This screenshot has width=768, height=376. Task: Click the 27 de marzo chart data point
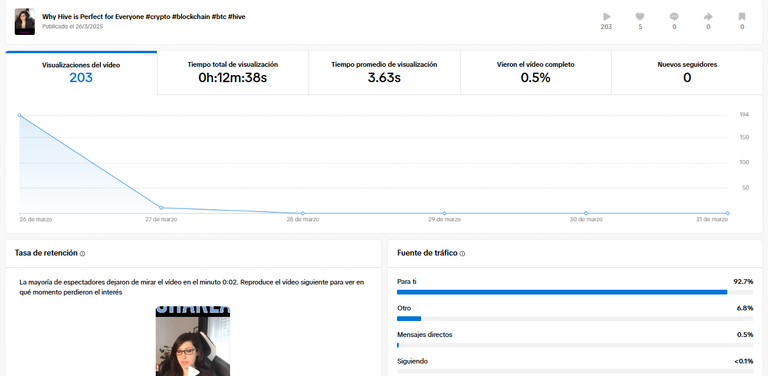pos(161,208)
